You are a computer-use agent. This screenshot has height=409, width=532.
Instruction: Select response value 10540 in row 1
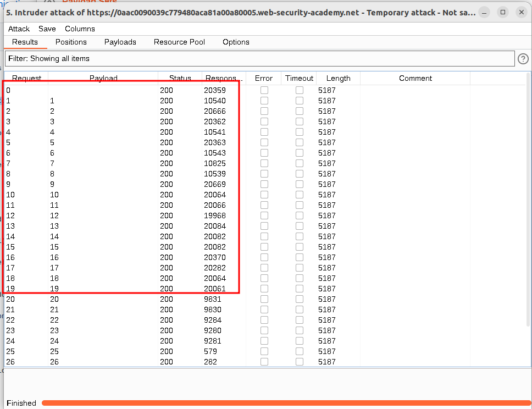[x=215, y=101]
